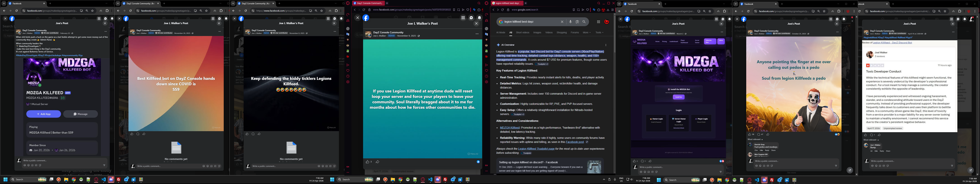Click the comment icon under the November 26 post
The height and width of the screenshot is (184, 980).
[138, 134]
